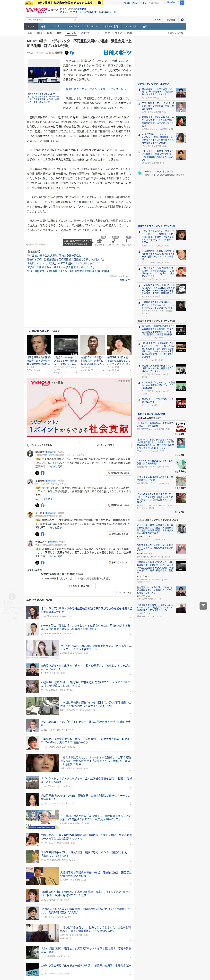Switch to the 国際 category tab
This screenshot has width=210, height=980.
(49, 33)
